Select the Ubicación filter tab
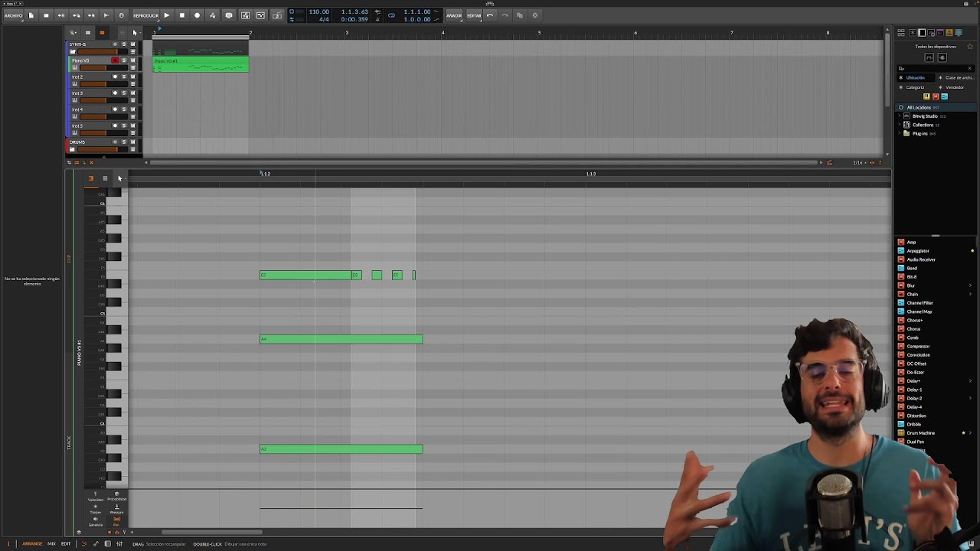The height and width of the screenshot is (551, 980). point(916,77)
